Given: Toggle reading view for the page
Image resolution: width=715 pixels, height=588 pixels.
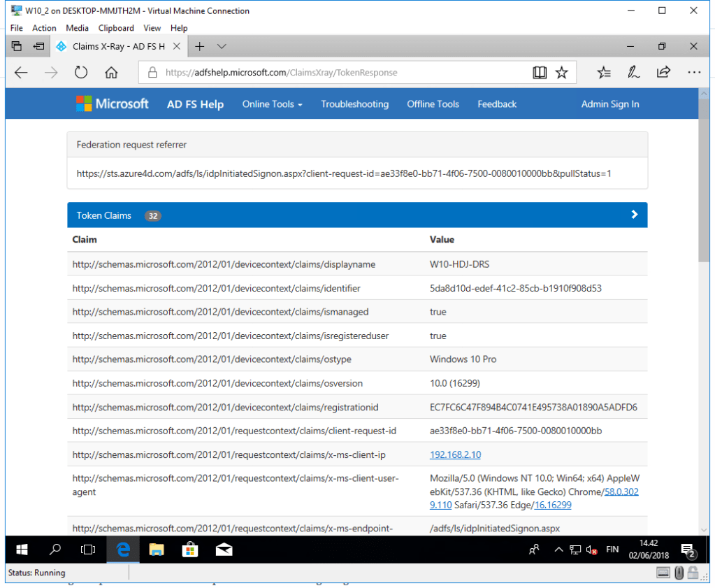Looking at the screenshot, I should click(539, 72).
